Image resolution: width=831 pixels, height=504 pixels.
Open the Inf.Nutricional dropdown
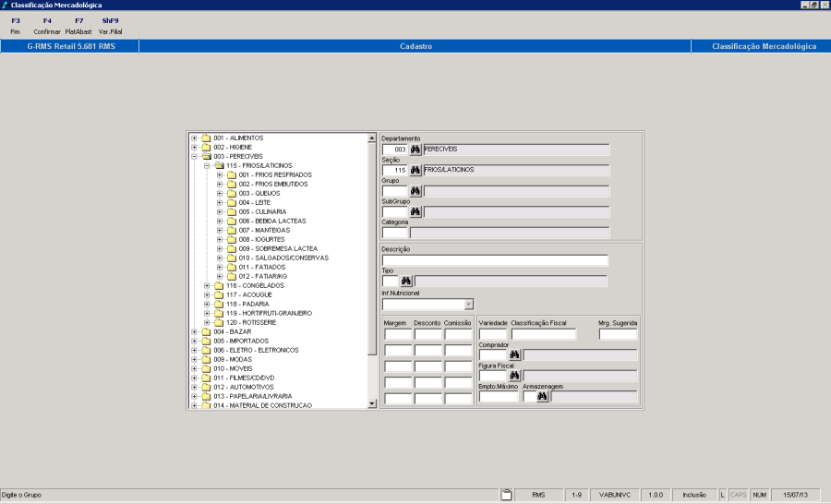[x=468, y=305]
